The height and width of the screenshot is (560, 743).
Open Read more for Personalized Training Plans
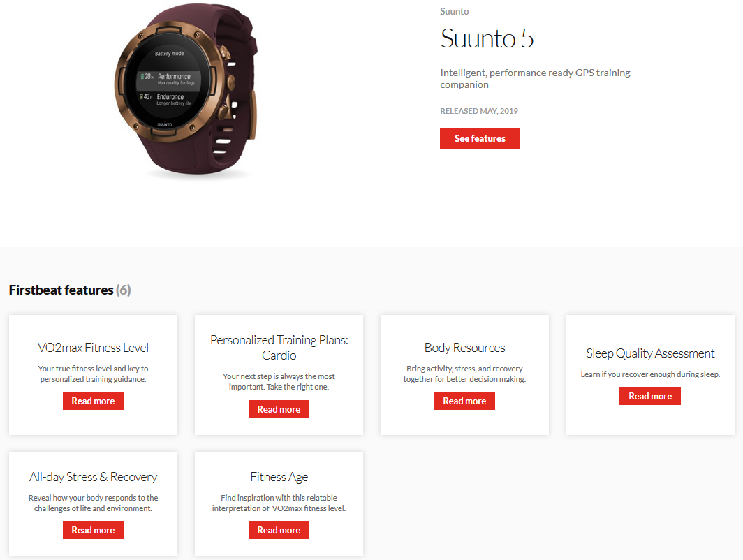(279, 409)
